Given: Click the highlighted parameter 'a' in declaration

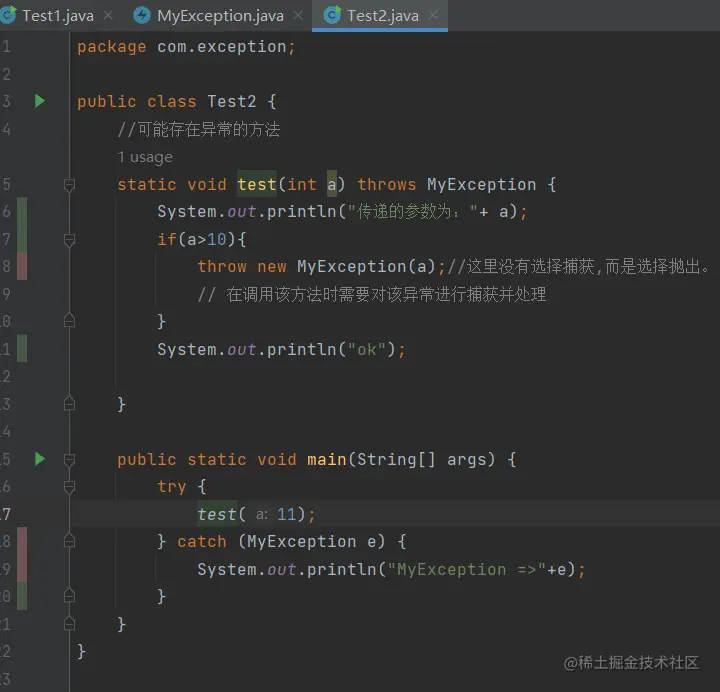Looking at the screenshot, I should (x=332, y=185).
